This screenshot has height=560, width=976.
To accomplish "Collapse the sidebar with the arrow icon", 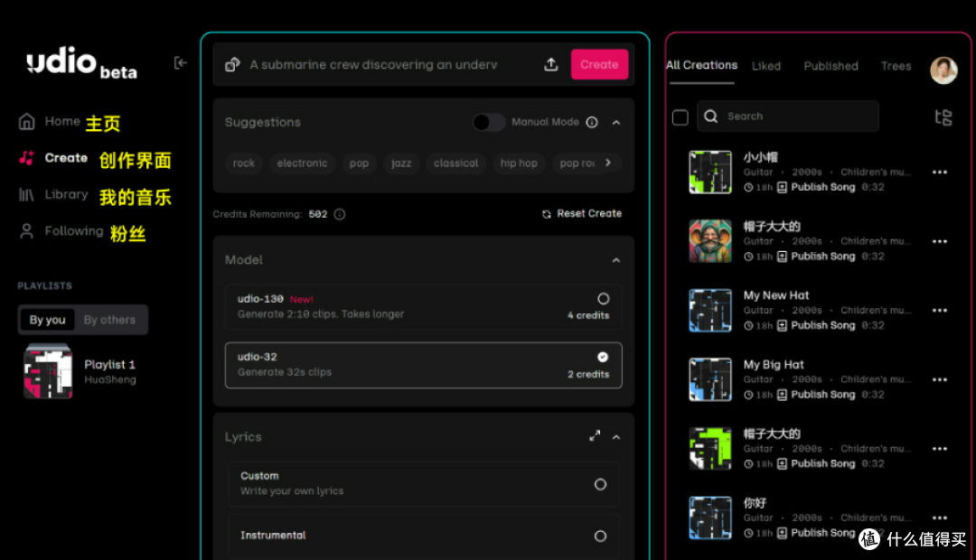I will [180, 63].
